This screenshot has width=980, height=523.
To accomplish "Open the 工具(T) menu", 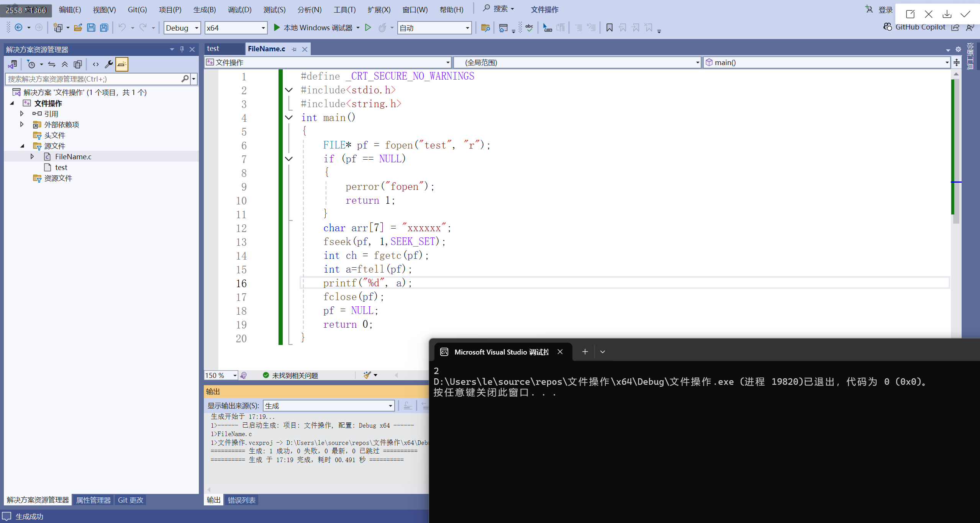I will (344, 10).
